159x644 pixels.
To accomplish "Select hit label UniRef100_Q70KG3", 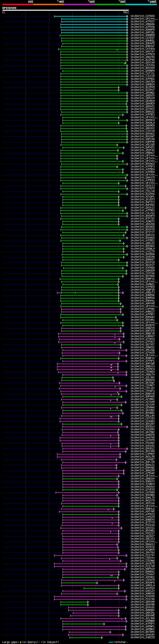I will click(143, 340).
